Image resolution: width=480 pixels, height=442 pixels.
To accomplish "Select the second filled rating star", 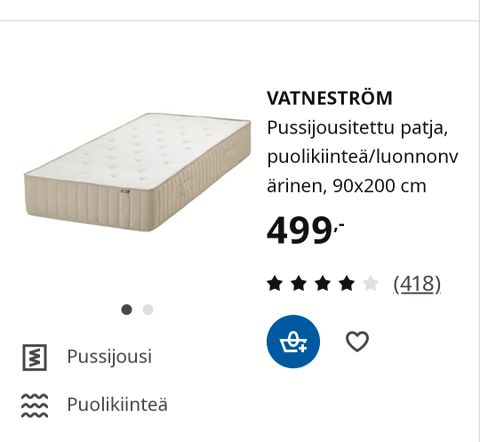I will [298, 284].
